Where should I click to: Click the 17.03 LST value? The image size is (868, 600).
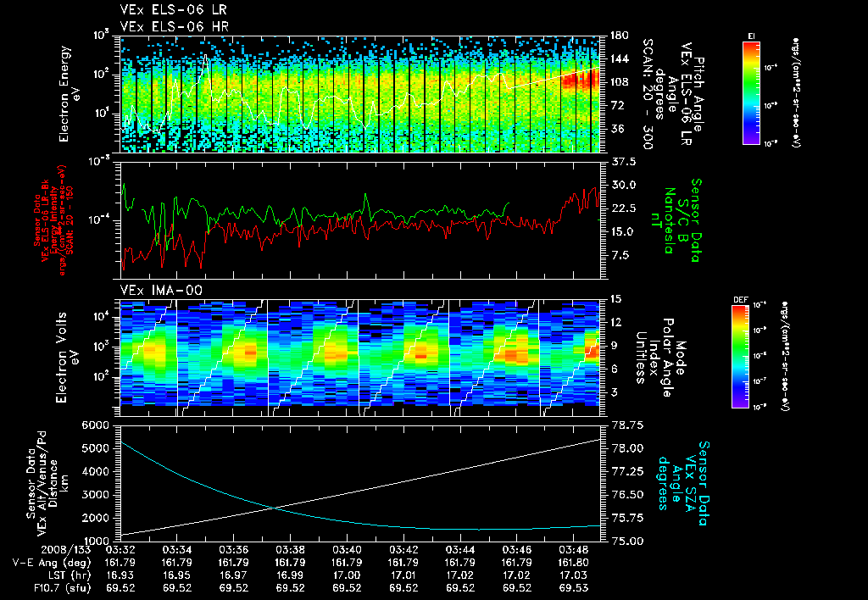pos(574,575)
